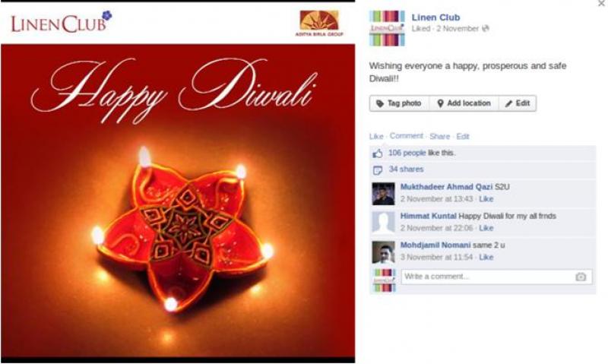This screenshot has width=608, height=364.
Task: Open the 34 shares list
Action: pos(406,169)
